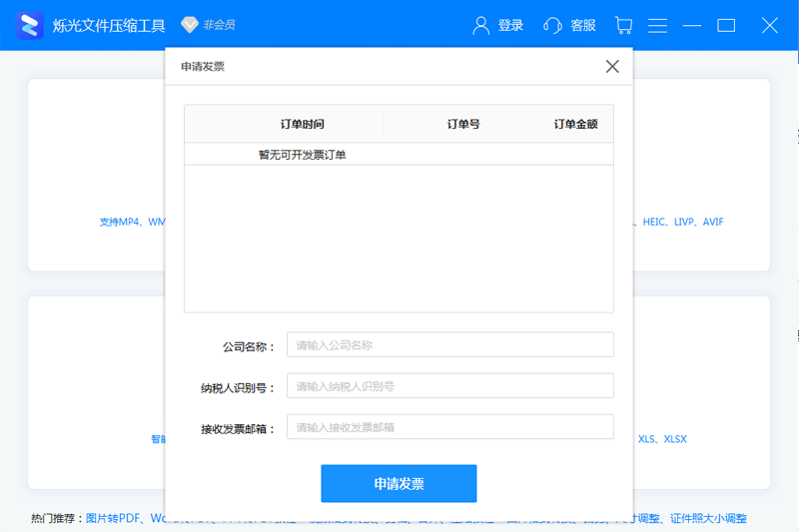Click the 订单号 column header

[x=463, y=125]
